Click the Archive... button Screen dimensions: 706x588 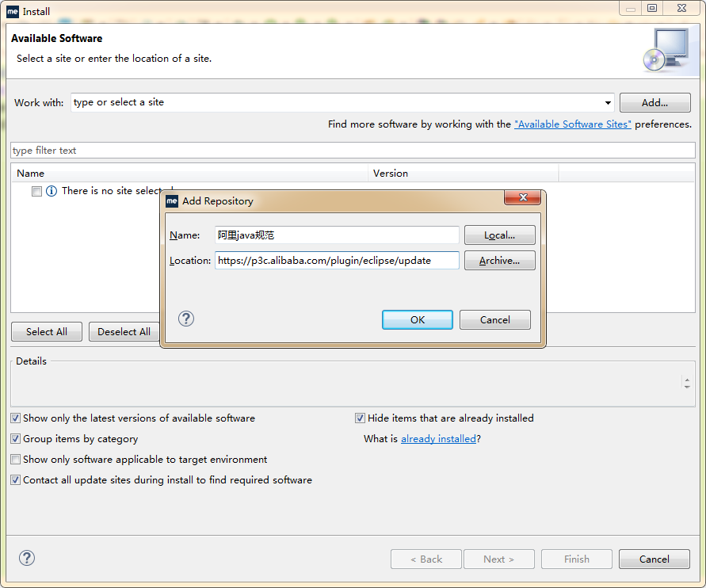(500, 260)
